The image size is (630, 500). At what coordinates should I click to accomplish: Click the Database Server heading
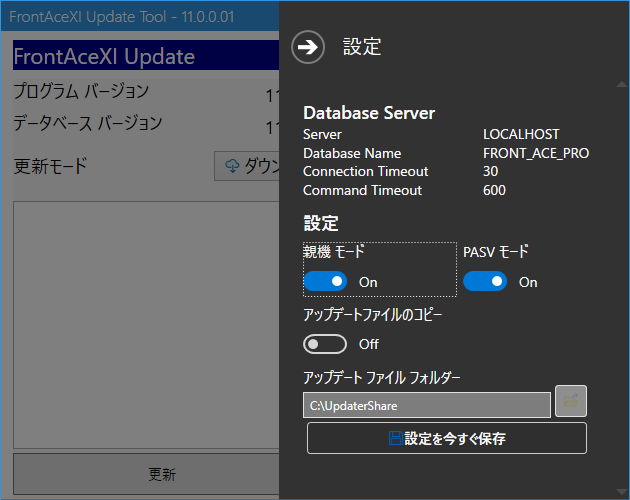coord(369,112)
